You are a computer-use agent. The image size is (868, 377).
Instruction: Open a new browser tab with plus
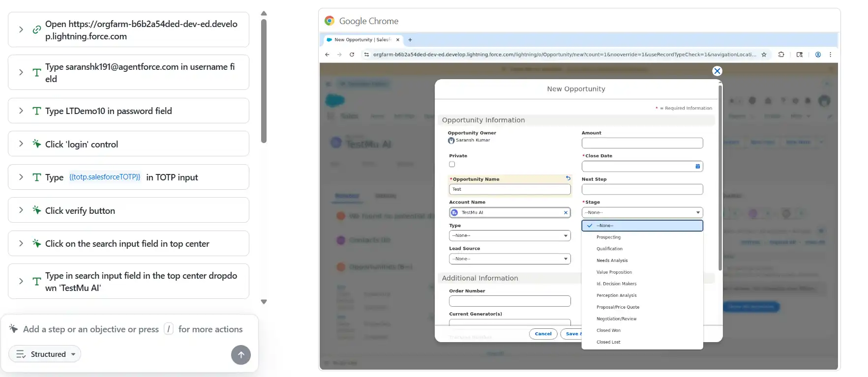coord(410,40)
